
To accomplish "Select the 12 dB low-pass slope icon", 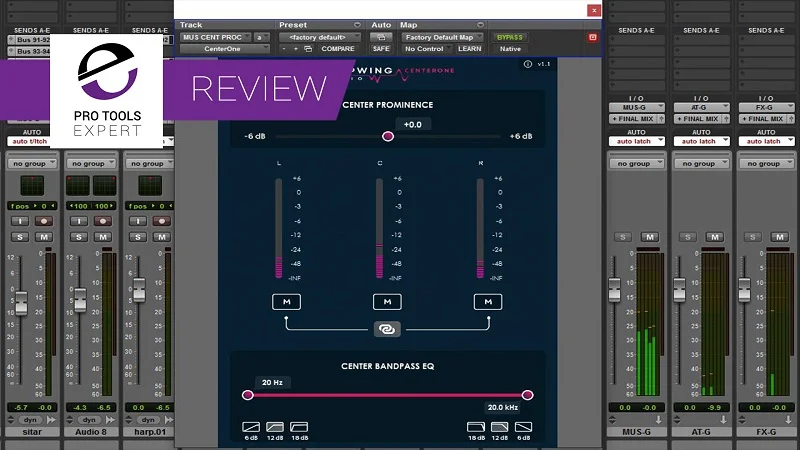I will (499, 427).
